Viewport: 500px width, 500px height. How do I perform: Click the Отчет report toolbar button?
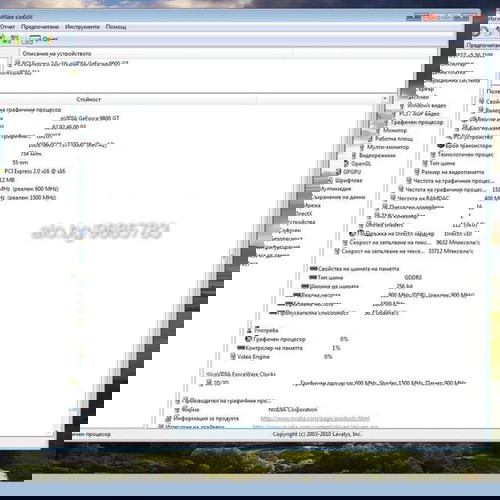pos(50,39)
